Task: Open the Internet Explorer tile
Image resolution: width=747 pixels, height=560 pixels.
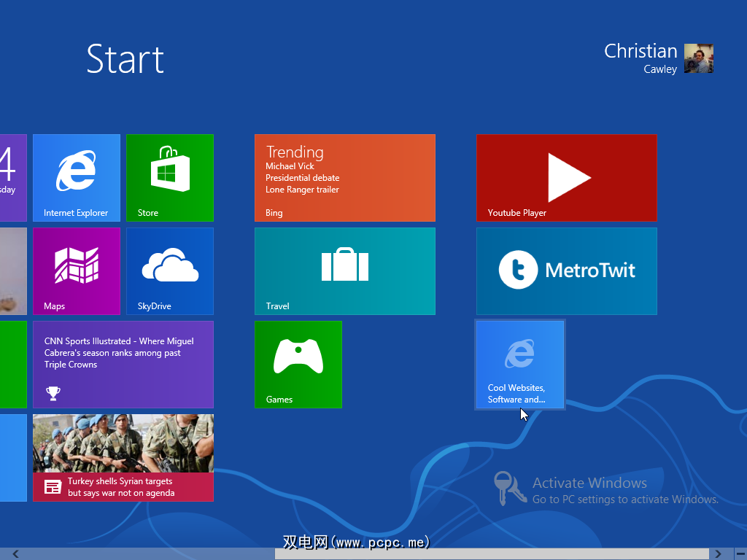Action: pos(77,177)
